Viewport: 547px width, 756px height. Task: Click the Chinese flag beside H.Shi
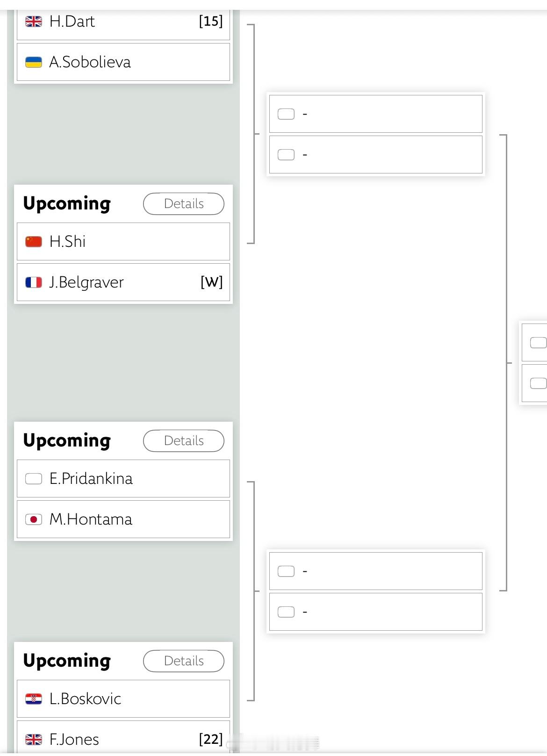coord(34,242)
